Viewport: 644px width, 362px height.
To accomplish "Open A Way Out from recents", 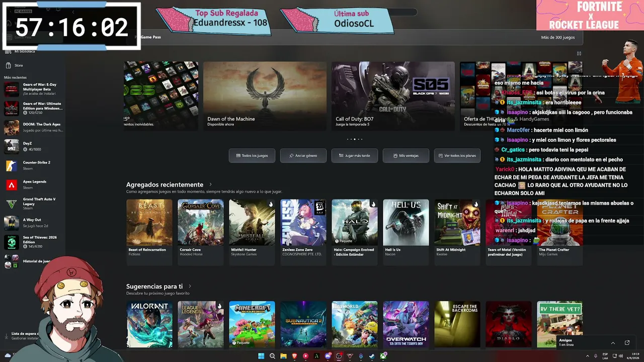I will [33, 223].
